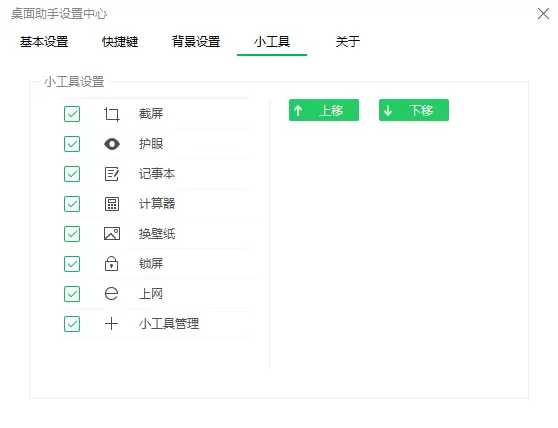
Task: Select the 截屏 crop icon
Action: point(112,115)
